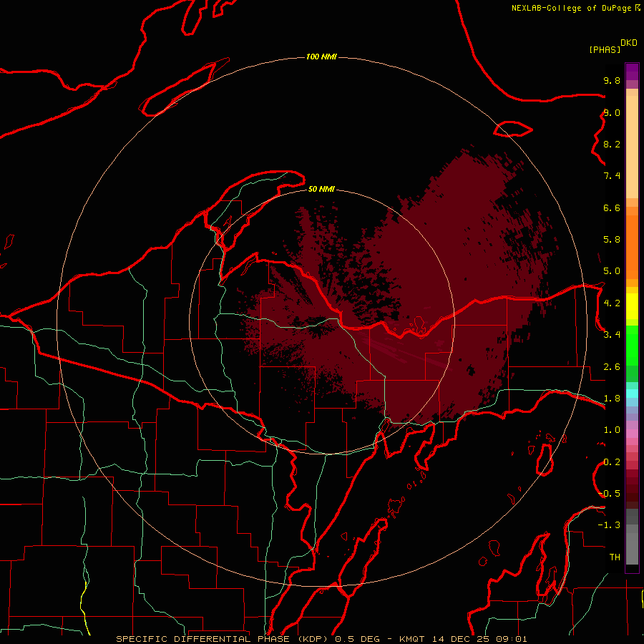Click the 14 DEC 25 09:01 timestamp
The image size is (644, 644).
[x=479, y=639]
